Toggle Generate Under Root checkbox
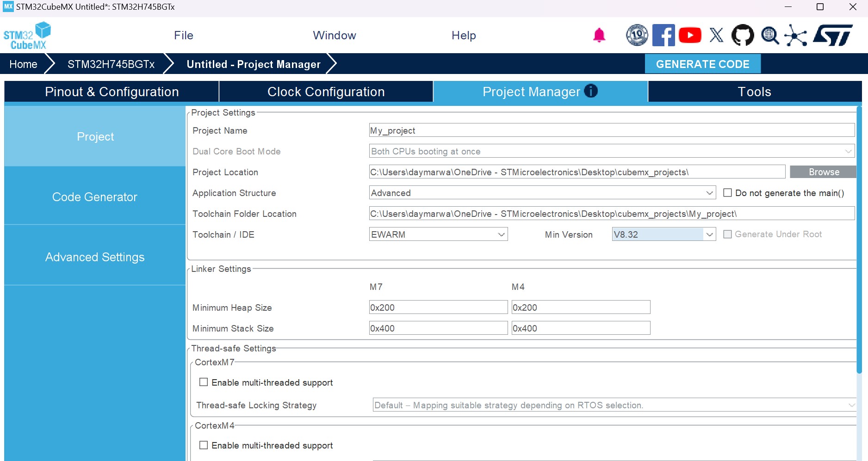 [727, 234]
